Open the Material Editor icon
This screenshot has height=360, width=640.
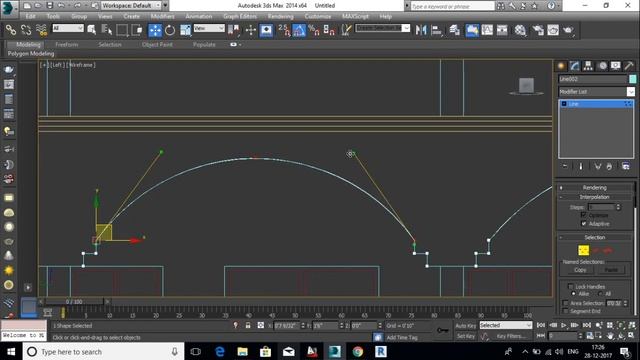(x=520, y=30)
